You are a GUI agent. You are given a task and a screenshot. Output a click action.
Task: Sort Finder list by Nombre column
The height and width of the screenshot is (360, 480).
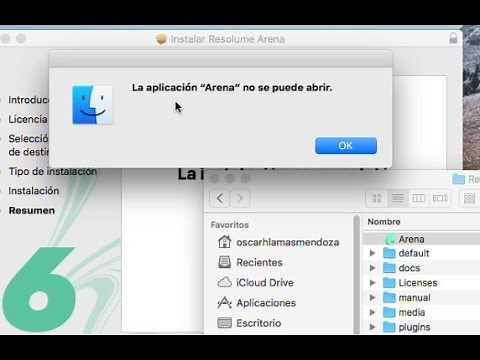(x=384, y=222)
